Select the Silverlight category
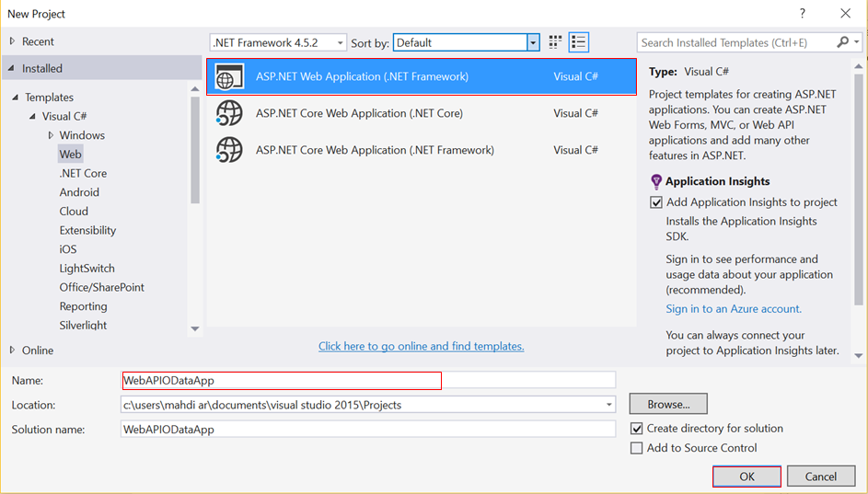 point(83,326)
